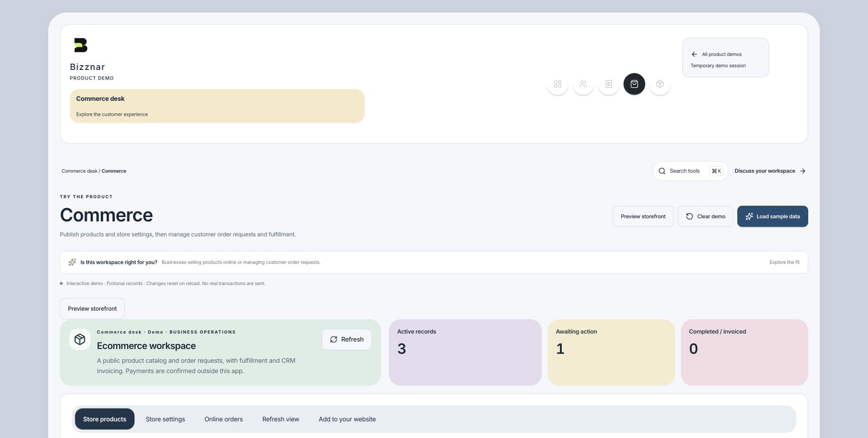Switch to the Store settings tab
Screen dimensions: 868x438
165,419
